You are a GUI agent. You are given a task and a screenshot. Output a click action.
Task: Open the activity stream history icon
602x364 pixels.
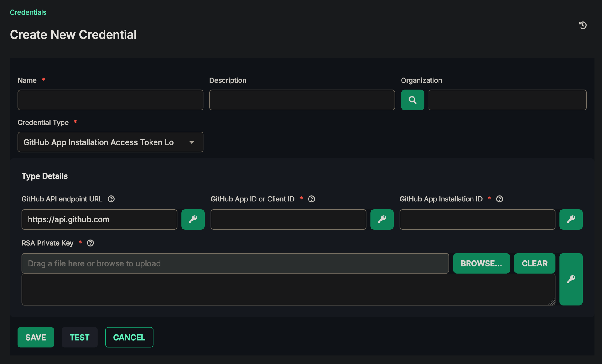pyautogui.click(x=583, y=25)
